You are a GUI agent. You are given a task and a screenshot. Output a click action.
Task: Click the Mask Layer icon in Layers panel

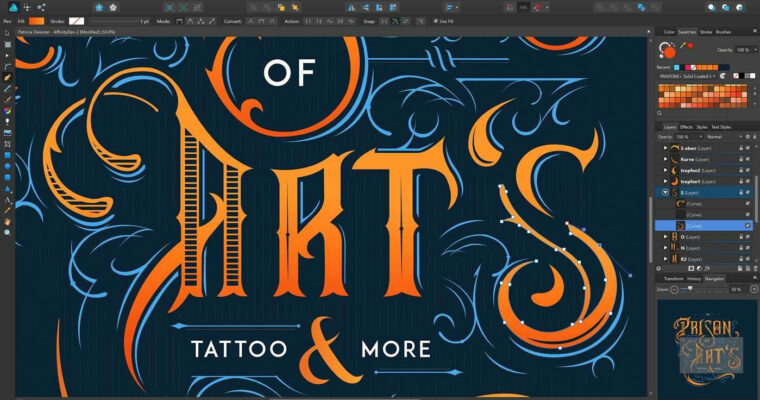point(691,268)
